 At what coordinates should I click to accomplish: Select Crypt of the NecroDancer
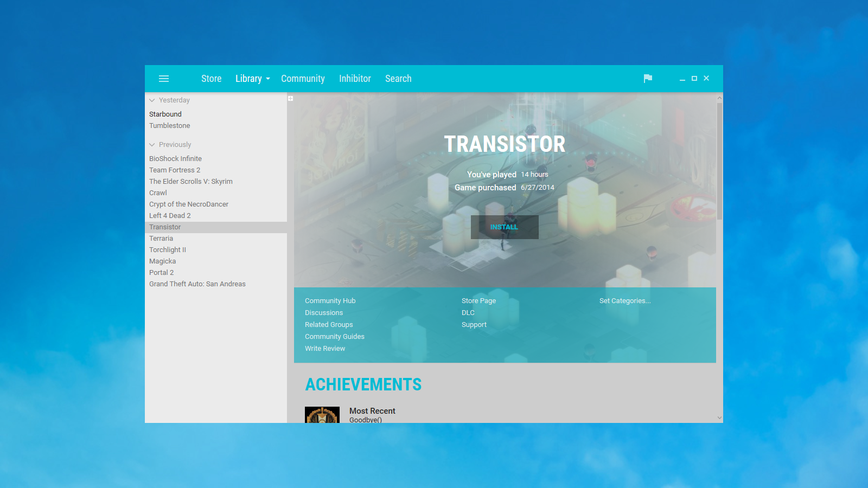[216, 204]
